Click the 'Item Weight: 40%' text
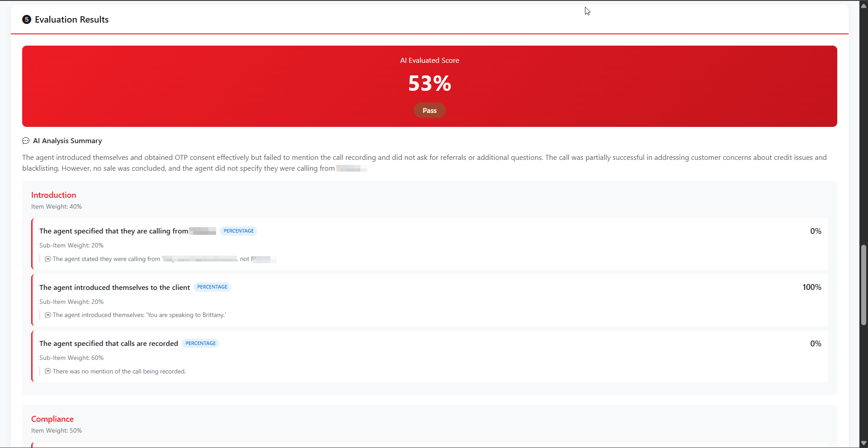The width and height of the screenshot is (868, 448). click(x=57, y=207)
